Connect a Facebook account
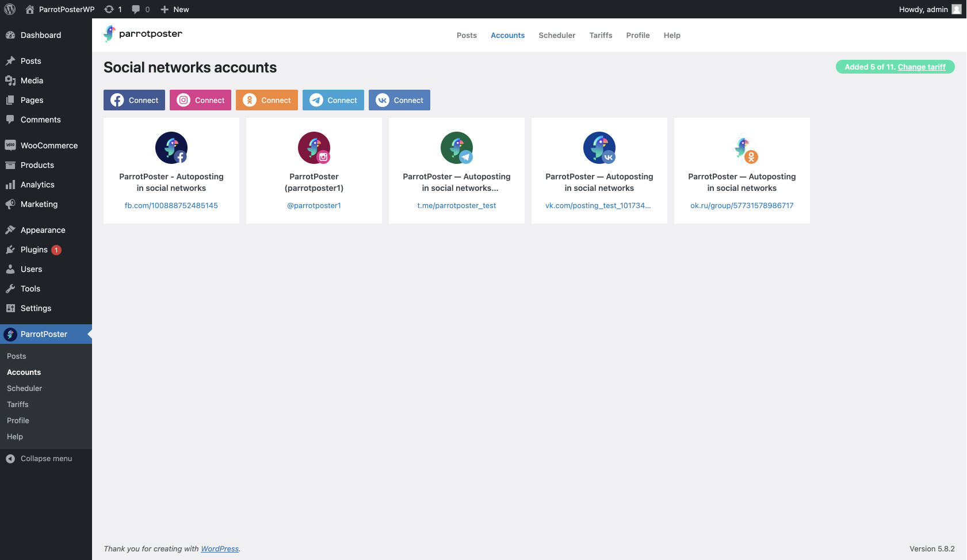This screenshot has height=560, width=967. [x=134, y=100]
